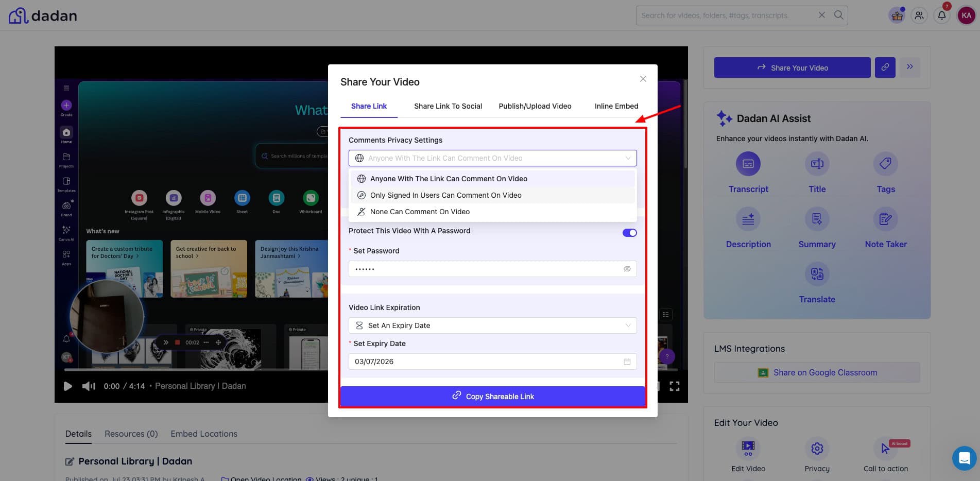Click the copy link icon button
This screenshot has height=481, width=980.
click(x=885, y=67)
